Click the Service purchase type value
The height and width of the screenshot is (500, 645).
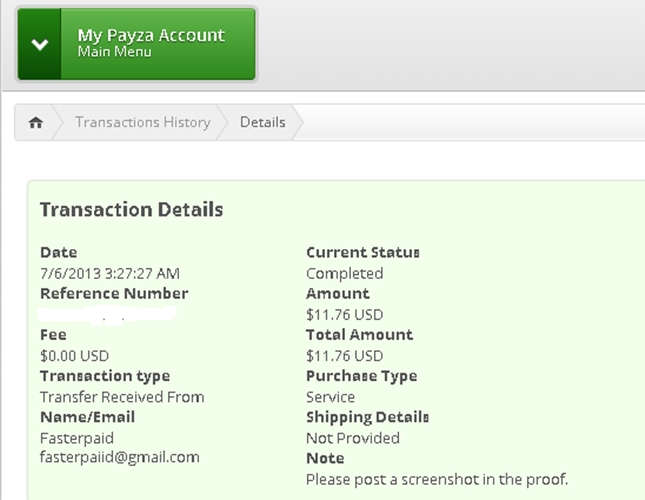tap(330, 397)
